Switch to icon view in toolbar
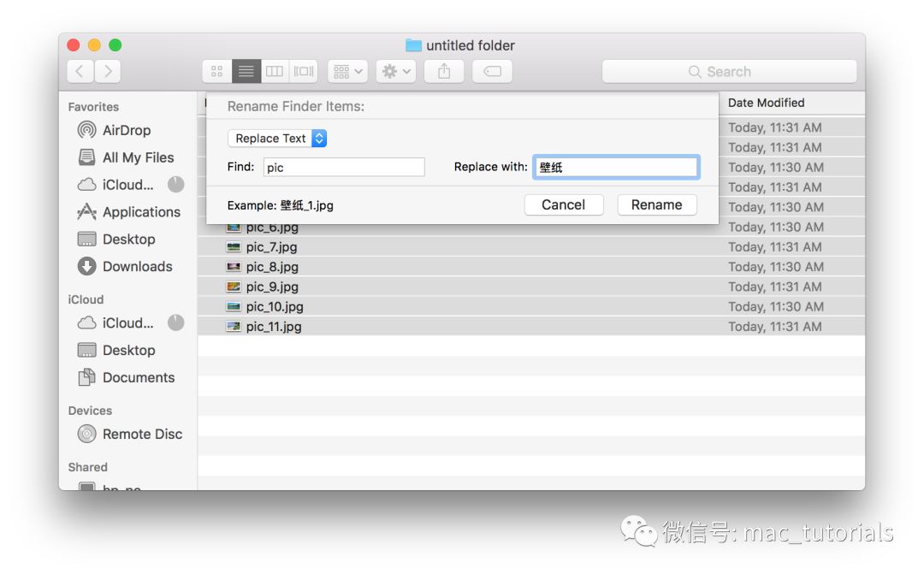 [x=216, y=72]
